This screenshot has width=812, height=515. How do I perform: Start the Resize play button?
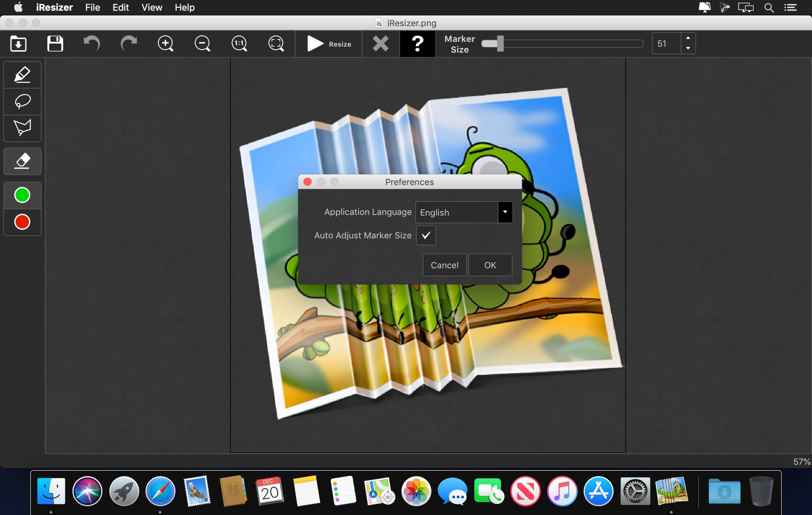tap(329, 44)
